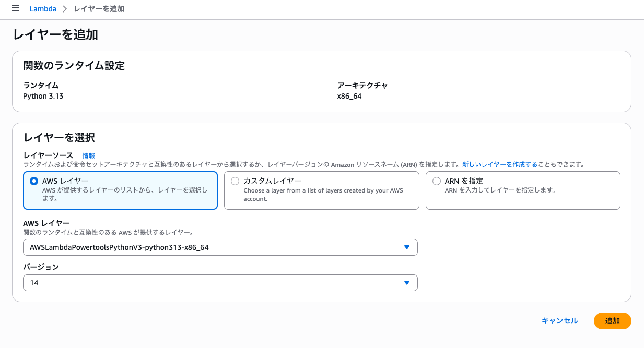Click the dropdown arrow on AWS レイヤー selector
644x348 pixels.
pyautogui.click(x=407, y=247)
